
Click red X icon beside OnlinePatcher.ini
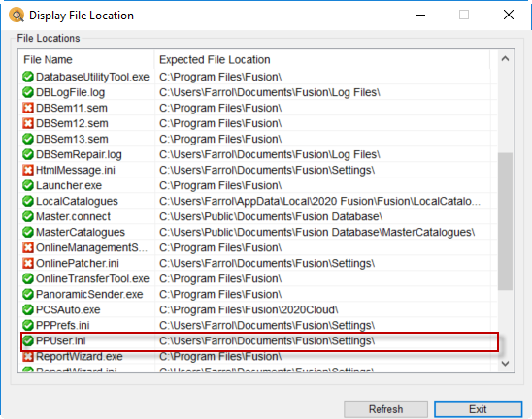[x=28, y=263]
